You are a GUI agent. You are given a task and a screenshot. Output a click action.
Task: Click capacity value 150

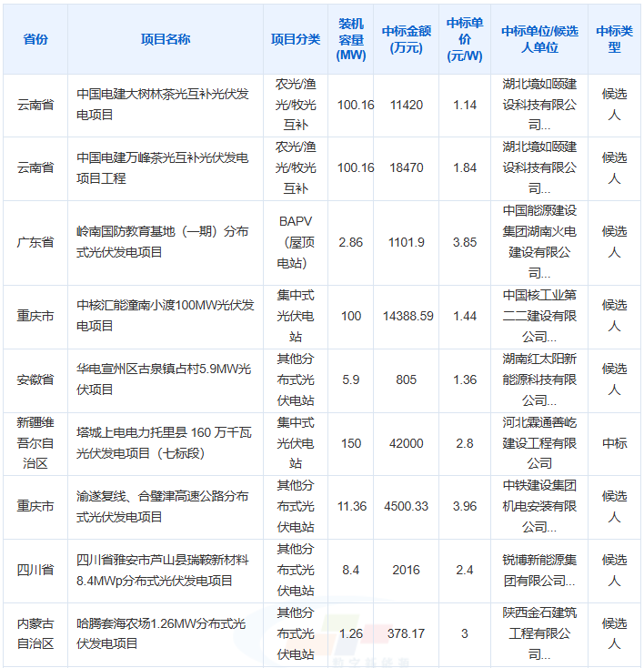click(351, 443)
